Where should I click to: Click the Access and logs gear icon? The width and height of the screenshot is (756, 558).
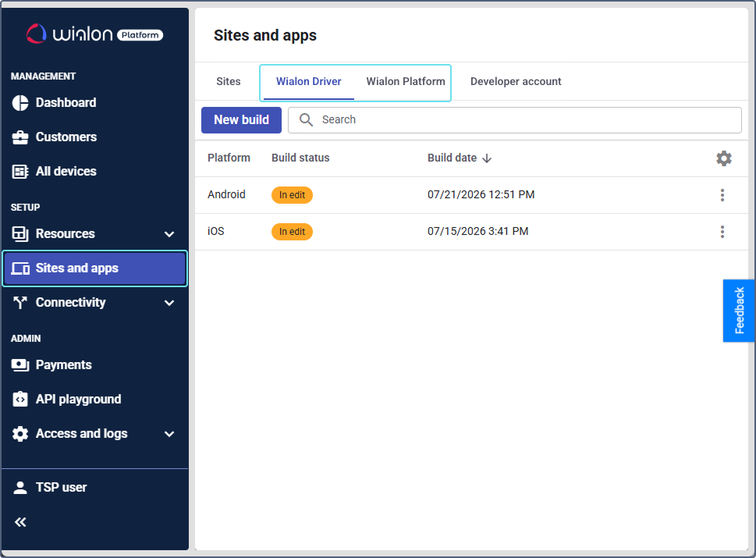[x=20, y=434]
